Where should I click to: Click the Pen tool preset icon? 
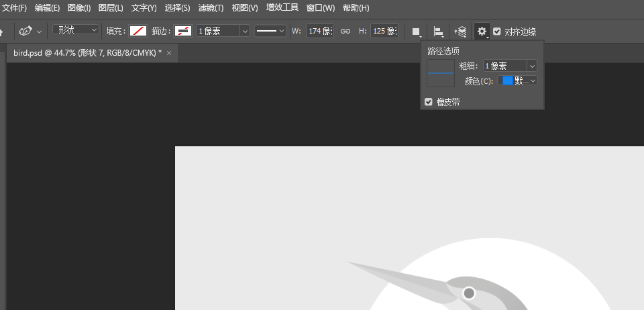coord(25,32)
